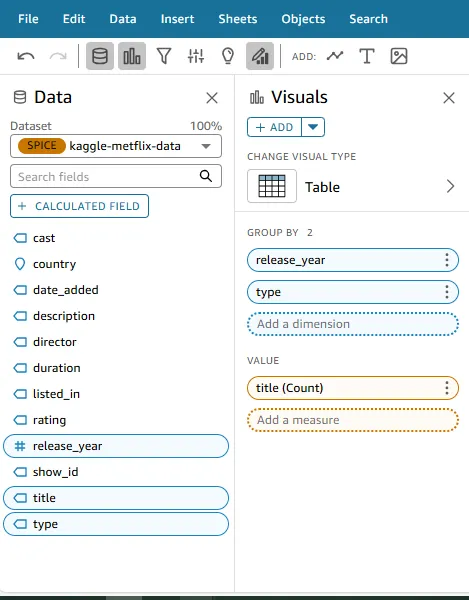The height and width of the screenshot is (600, 469).
Task: Click the ADD visual button
Action: coord(274,127)
